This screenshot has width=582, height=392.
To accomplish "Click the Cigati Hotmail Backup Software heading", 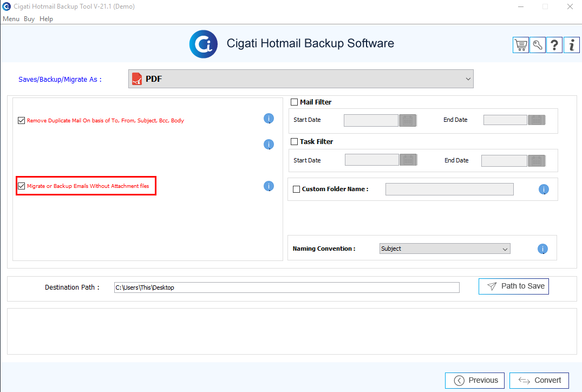I will 310,43.
